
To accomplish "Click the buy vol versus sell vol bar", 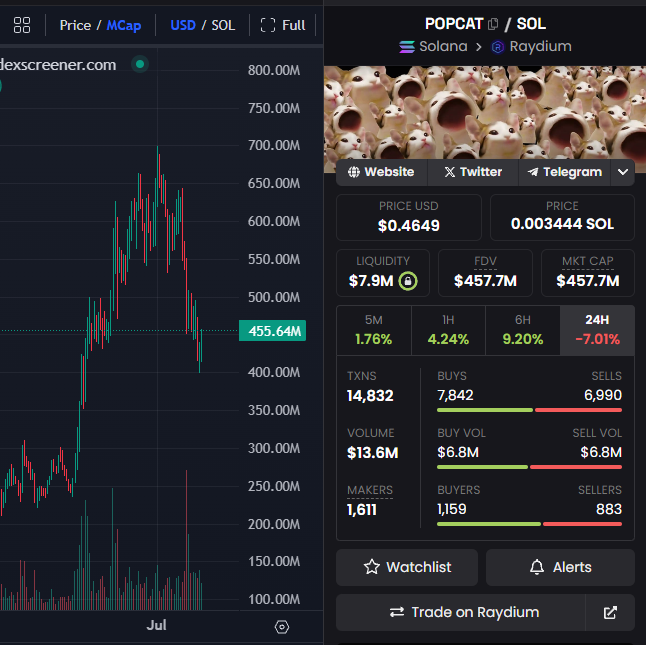I will point(529,467).
